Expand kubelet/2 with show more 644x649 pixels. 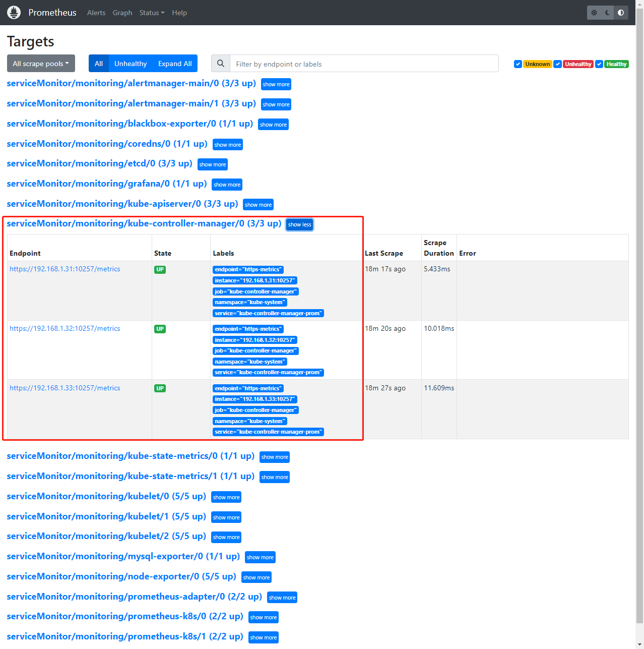pos(226,537)
